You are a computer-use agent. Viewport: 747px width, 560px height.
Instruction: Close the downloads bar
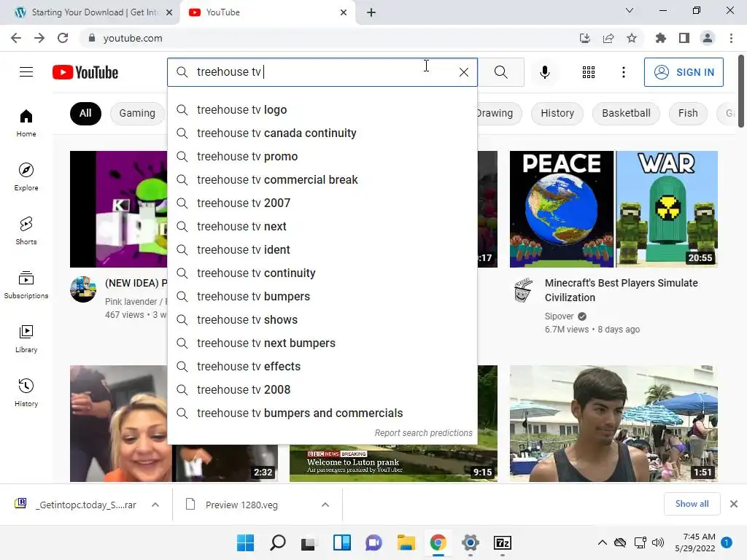(734, 504)
